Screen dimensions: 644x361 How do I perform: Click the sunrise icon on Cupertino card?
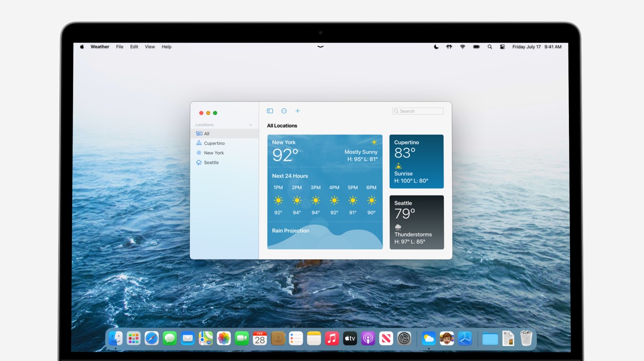tap(398, 166)
